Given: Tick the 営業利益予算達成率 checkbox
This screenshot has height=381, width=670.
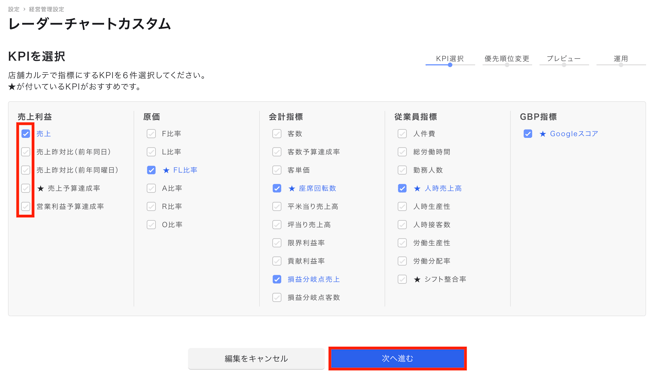Looking at the screenshot, I should click(x=26, y=207).
